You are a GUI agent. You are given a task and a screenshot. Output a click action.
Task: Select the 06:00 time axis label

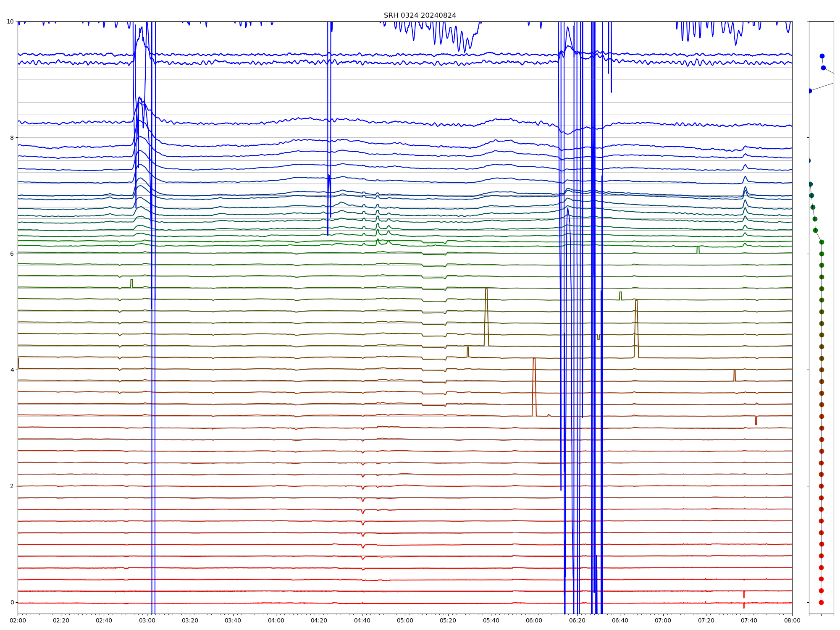(534, 620)
